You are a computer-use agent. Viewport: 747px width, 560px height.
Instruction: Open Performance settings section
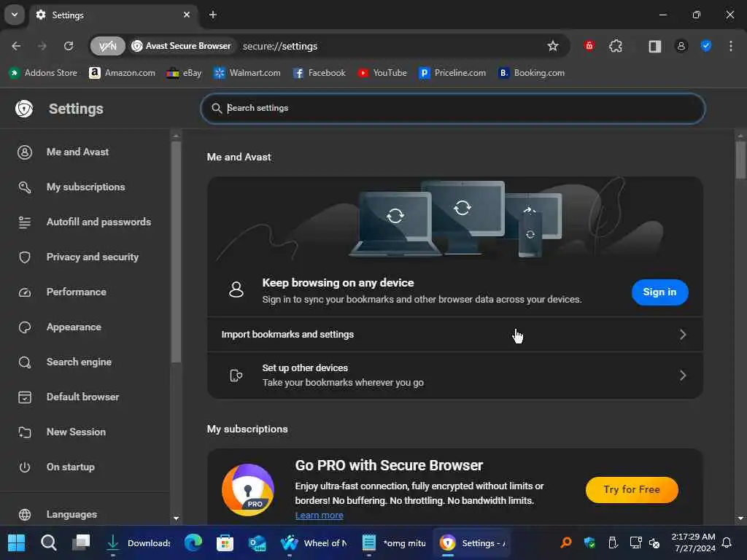coord(86,292)
